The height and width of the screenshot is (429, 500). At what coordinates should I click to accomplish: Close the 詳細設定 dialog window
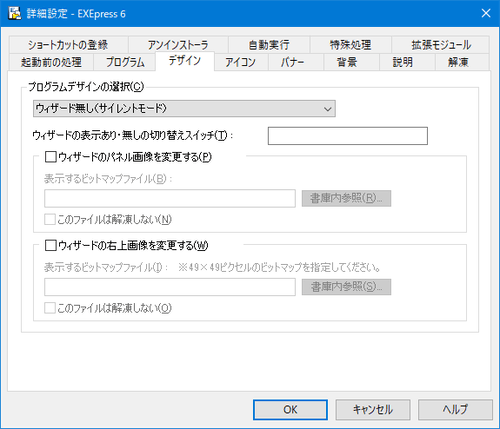coord(486,13)
